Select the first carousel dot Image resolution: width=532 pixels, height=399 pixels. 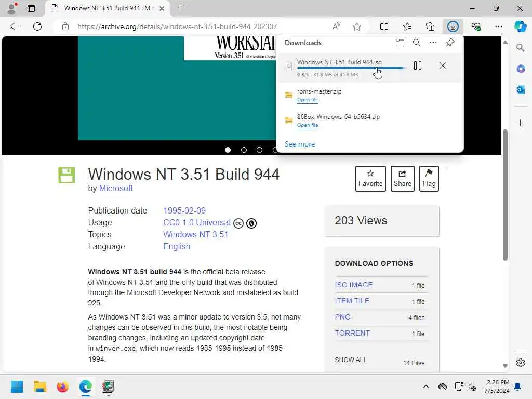228,150
